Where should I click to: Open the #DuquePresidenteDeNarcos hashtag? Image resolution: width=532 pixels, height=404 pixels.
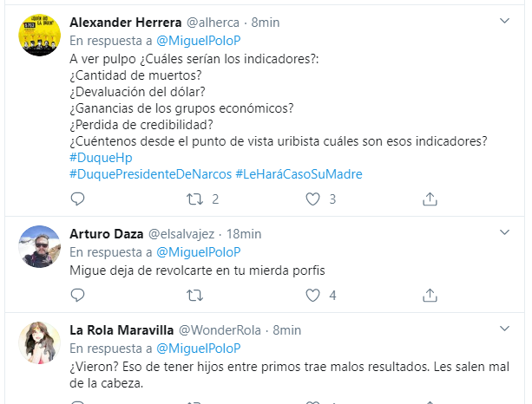[x=149, y=174]
